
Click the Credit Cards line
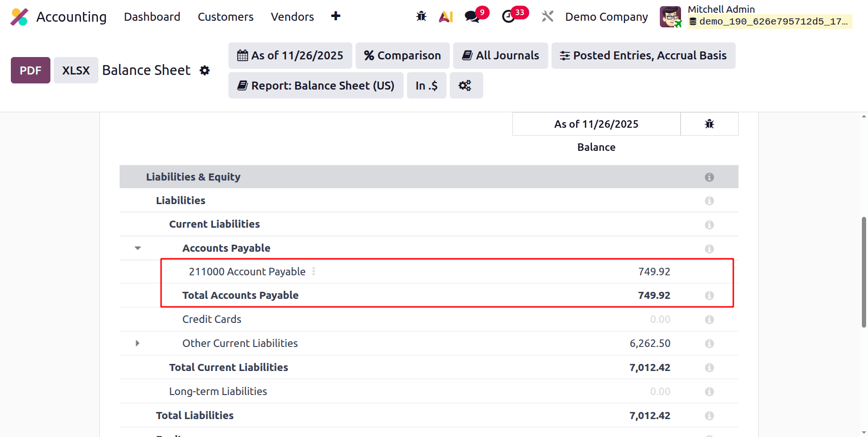[429, 319]
